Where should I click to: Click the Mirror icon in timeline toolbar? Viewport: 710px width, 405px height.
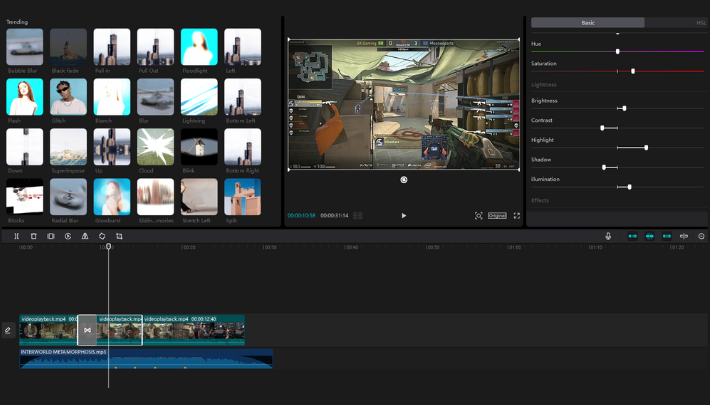click(x=85, y=236)
